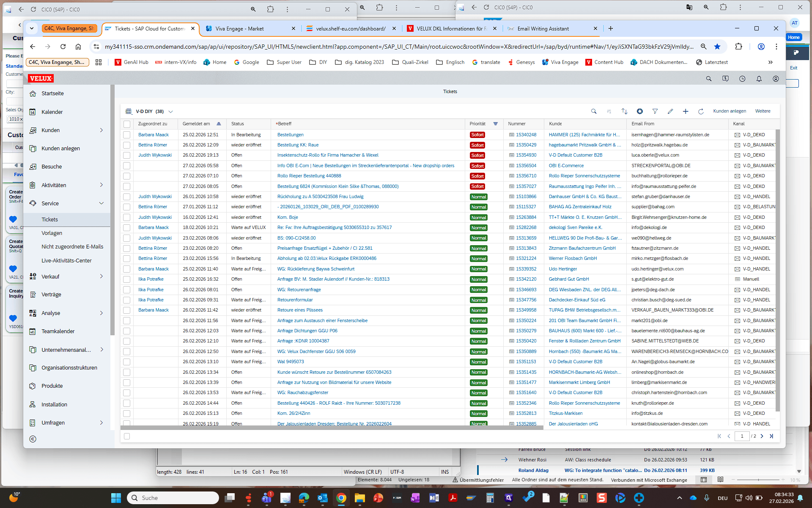Select checkbox for ticket 15350429 row
812x508 pixels.
click(127, 145)
